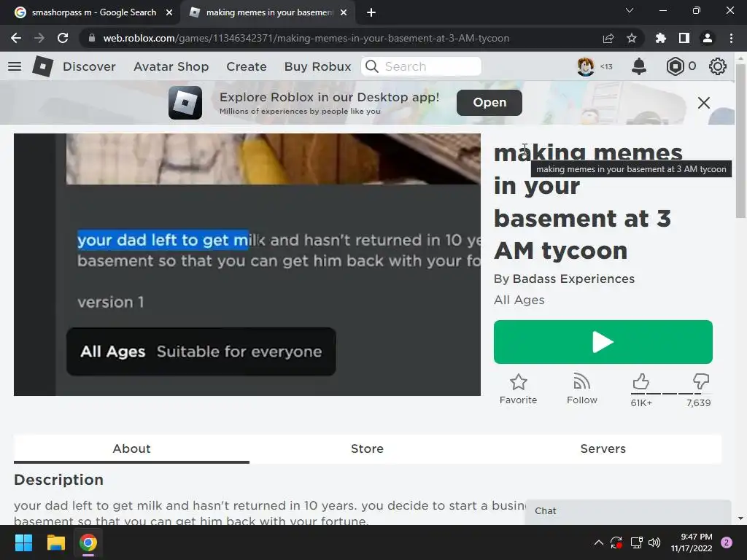Click the Chrome taskbar icon
The width and height of the screenshot is (747, 560).
[x=88, y=542]
